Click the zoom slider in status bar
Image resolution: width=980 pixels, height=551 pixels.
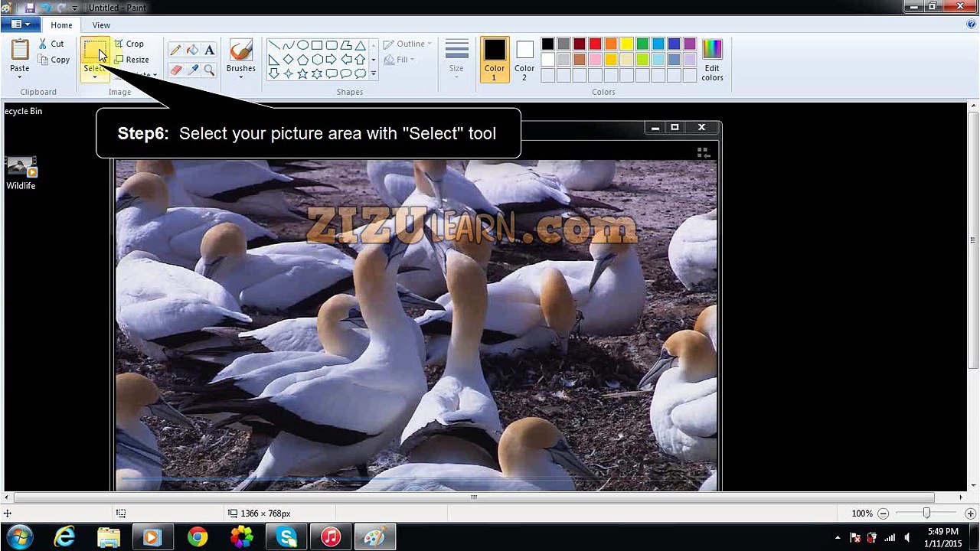(x=926, y=514)
